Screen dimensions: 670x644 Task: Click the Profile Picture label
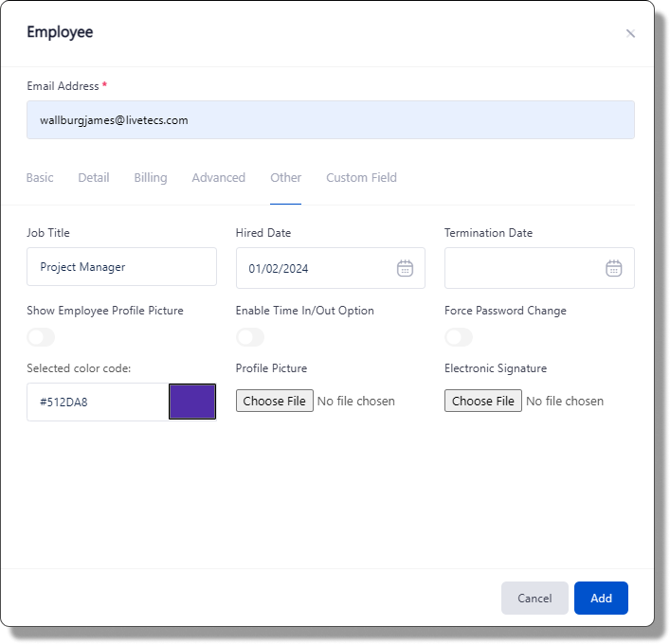tap(271, 368)
